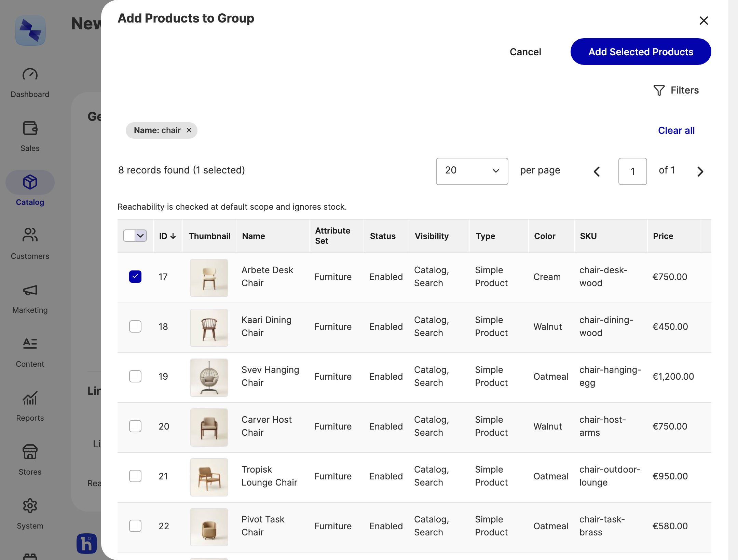738x560 pixels.
Task: Click the app logo at top of sidebar
Action: [30, 30]
